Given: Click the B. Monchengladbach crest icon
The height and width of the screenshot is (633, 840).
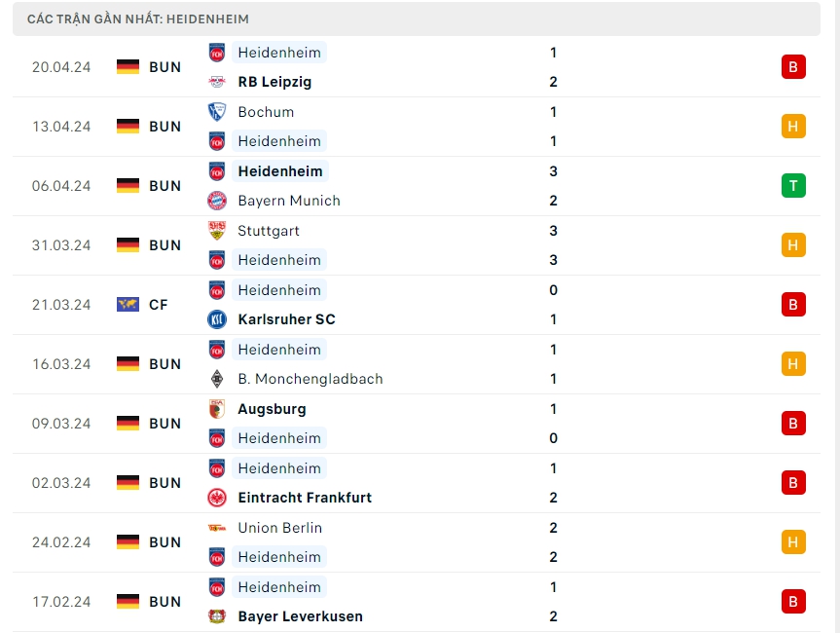Looking at the screenshot, I should (x=217, y=379).
